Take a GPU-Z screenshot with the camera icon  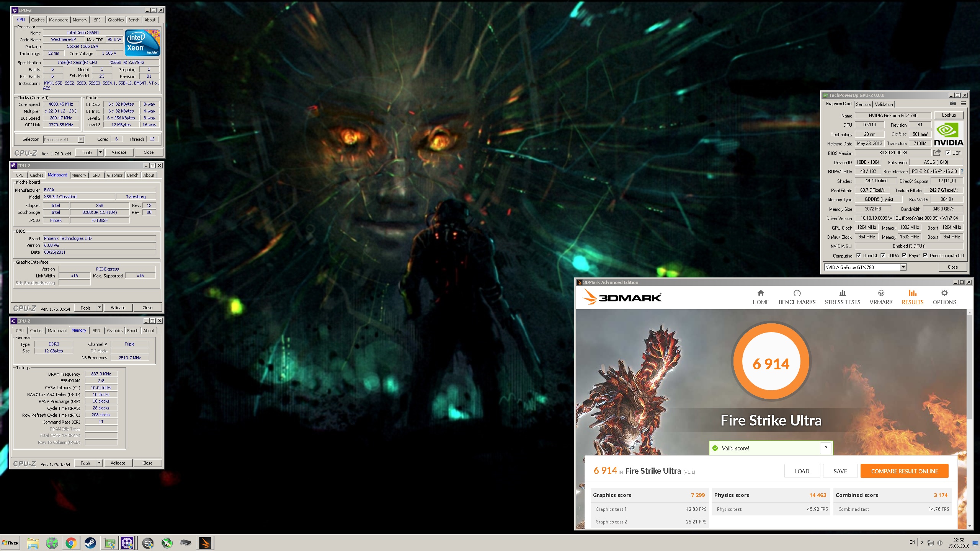pyautogui.click(x=953, y=104)
